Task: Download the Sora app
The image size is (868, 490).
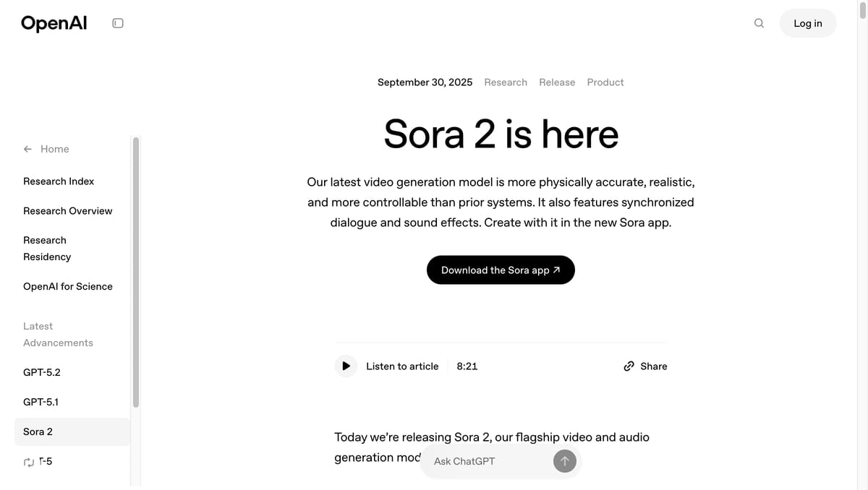Action: (501, 270)
